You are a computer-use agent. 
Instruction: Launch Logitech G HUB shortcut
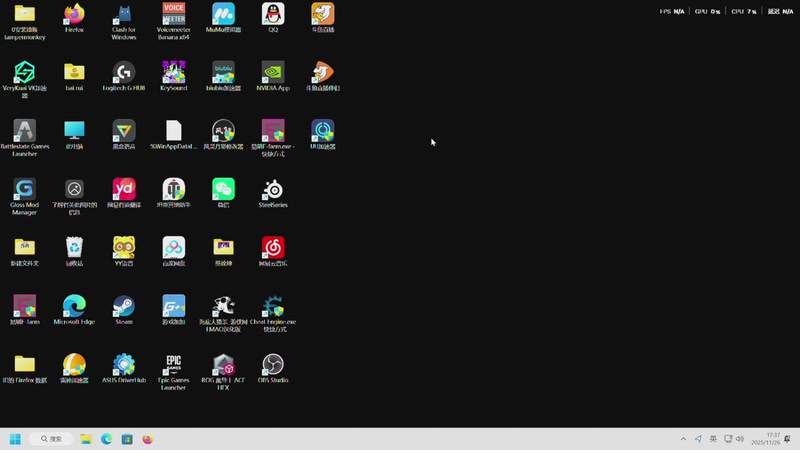(124, 77)
